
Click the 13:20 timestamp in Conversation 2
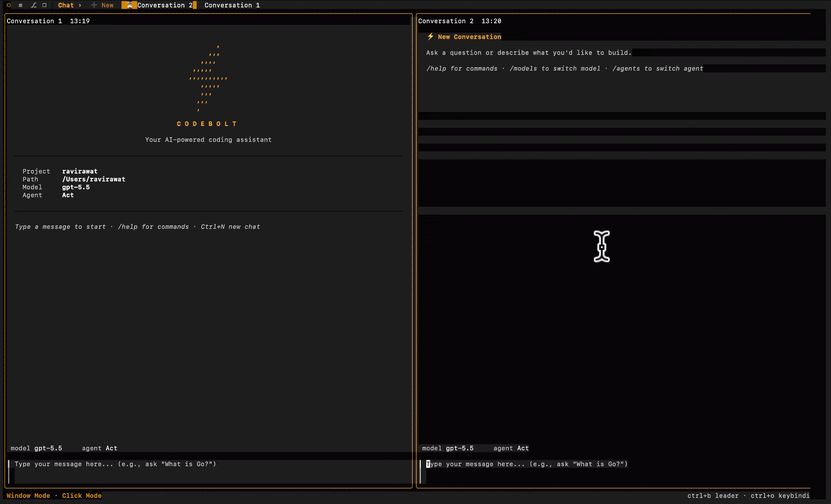coord(491,21)
